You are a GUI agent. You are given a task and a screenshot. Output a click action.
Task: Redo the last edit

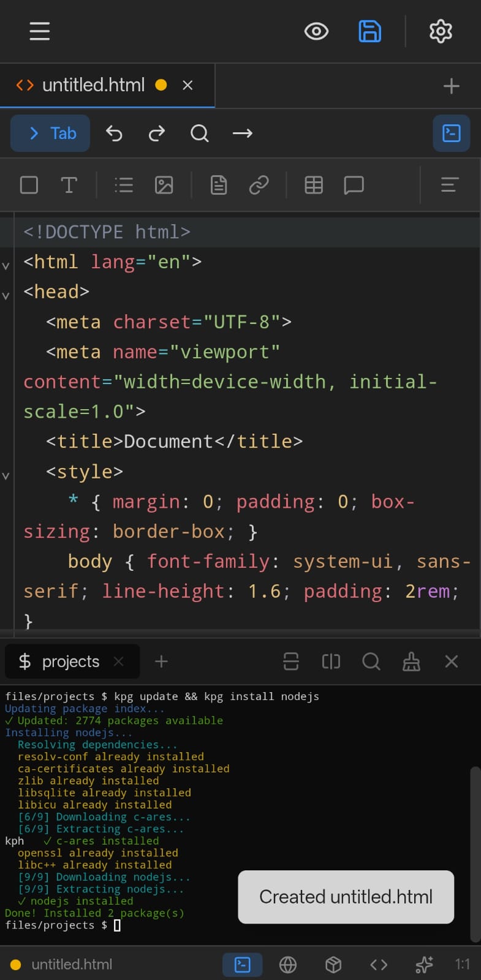(157, 133)
